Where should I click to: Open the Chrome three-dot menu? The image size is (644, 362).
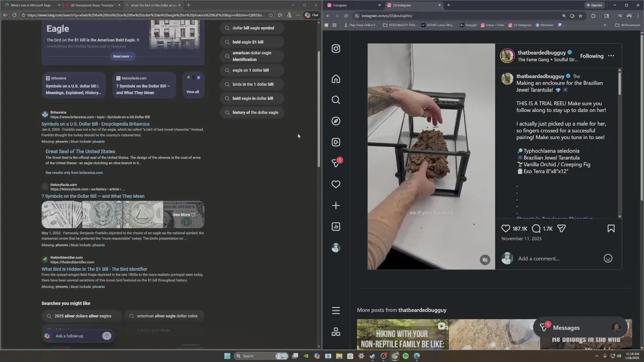point(638,16)
